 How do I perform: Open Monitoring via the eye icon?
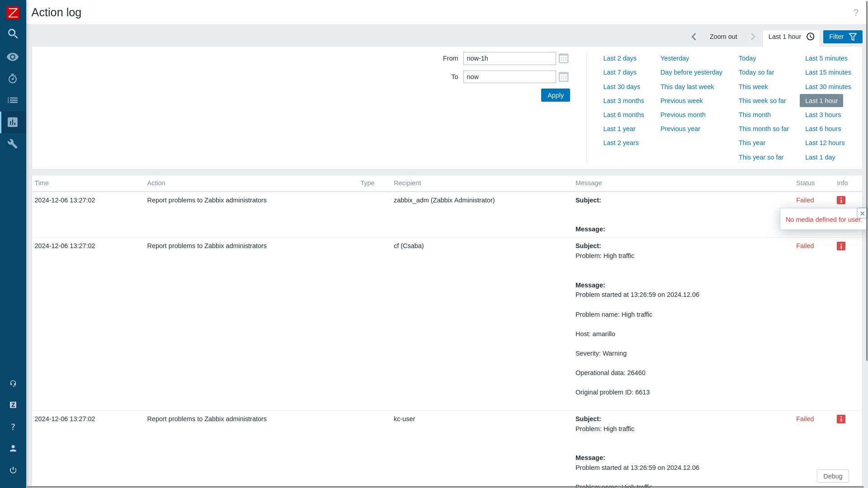coord(13,57)
